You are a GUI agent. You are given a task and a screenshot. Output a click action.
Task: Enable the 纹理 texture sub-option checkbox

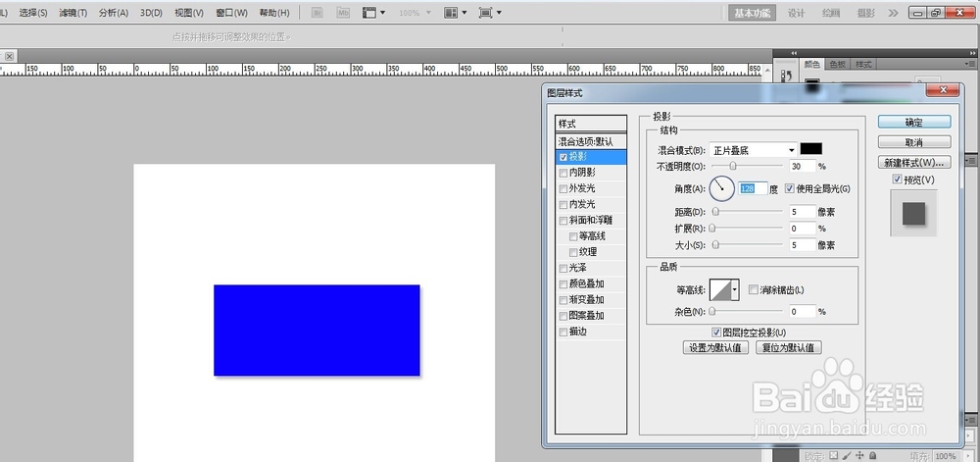(573, 252)
